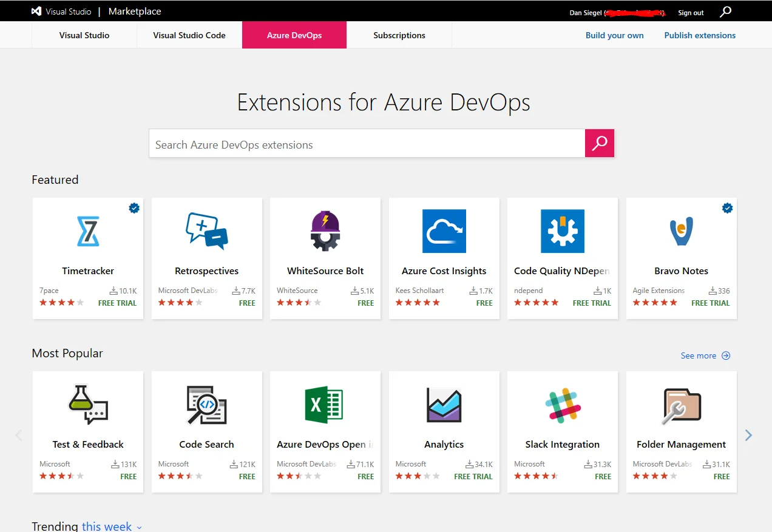The height and width of the screenshot is (532, 772).
Task: Switch to the Visual Studio Code tab
Action: pos(189,35)
